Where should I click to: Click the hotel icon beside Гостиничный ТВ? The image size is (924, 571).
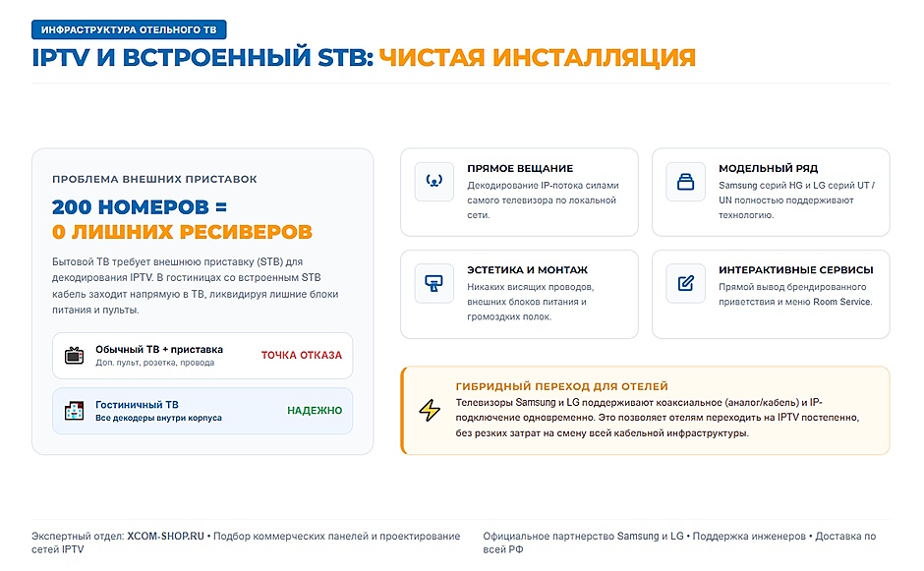pos(75,411)
